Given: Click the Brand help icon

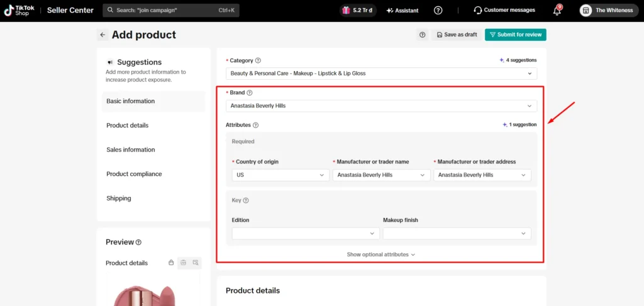Looking at the screenshot, I should (250, 93).
